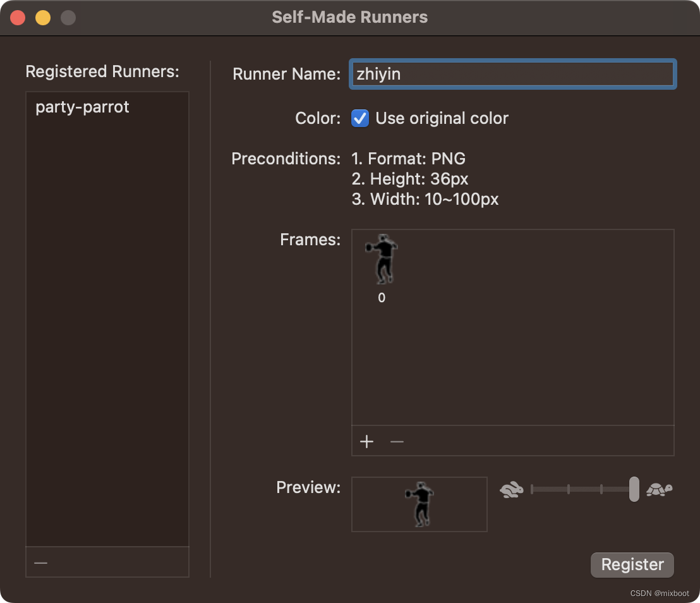The image size is (700, 603).
Task: Focus the Runner Name text field
Action: click(512, 74)
